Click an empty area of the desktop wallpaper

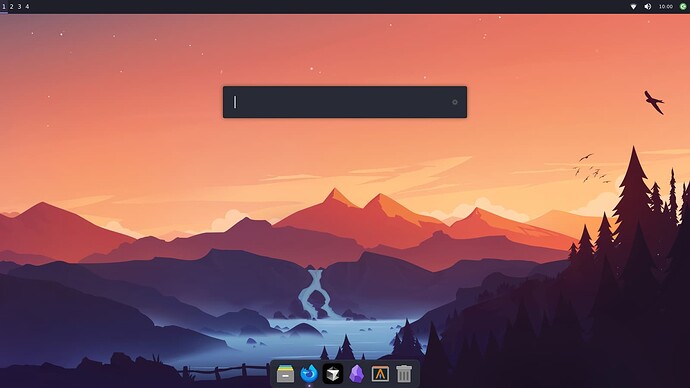tap(132, 132)
